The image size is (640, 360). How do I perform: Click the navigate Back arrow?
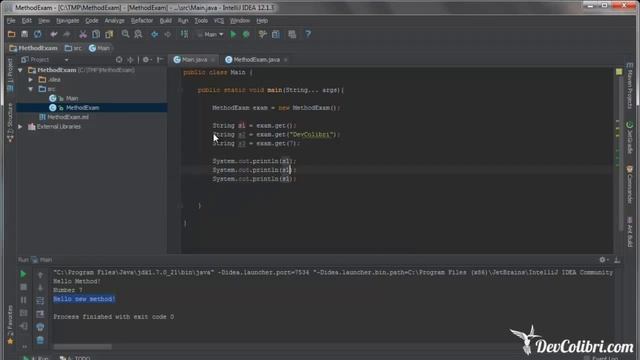pos(155,34)
